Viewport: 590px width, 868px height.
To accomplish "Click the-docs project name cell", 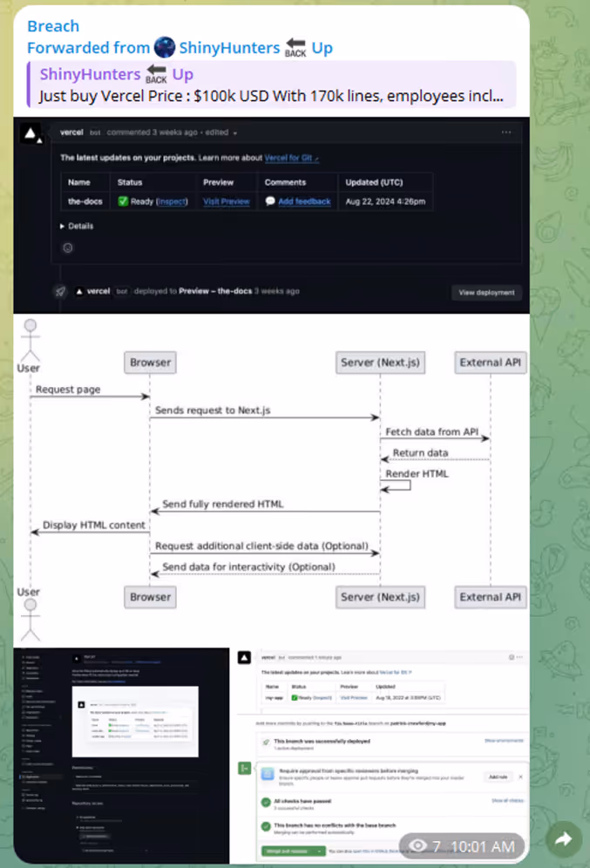I will [x=85, y=201].
